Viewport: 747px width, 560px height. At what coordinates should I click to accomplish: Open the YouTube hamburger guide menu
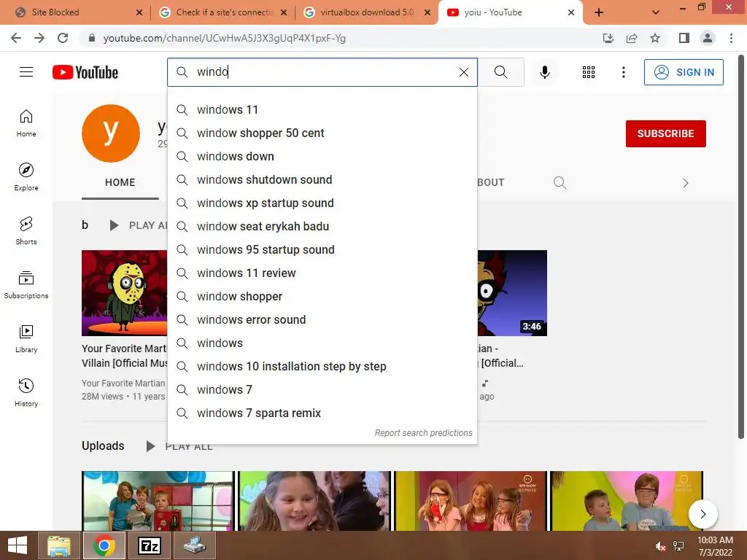[x=26, y=72]
